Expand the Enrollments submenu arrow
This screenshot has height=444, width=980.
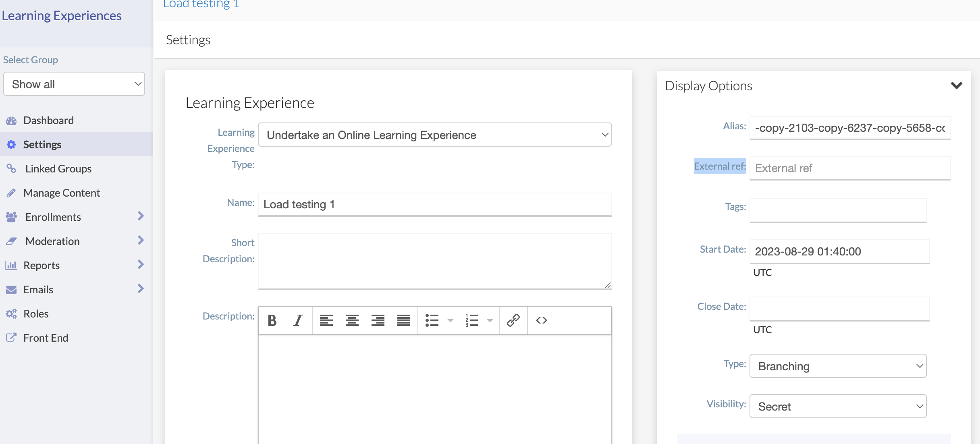pos(141,216)
